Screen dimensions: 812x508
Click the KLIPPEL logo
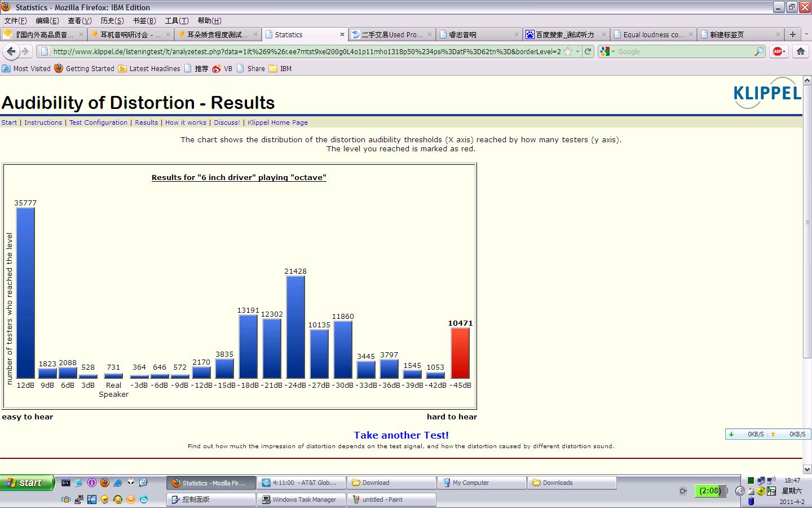(x=767, y=93)
